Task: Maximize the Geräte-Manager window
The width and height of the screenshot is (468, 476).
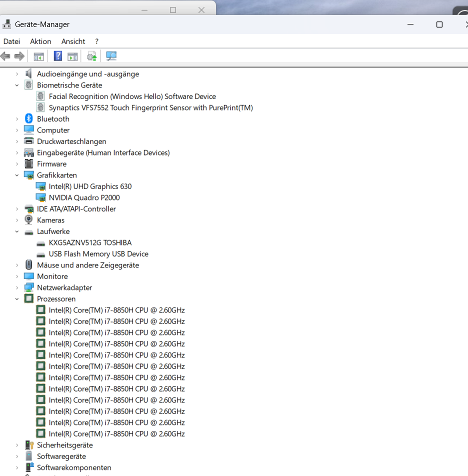Action: click(x=439, y=24)
